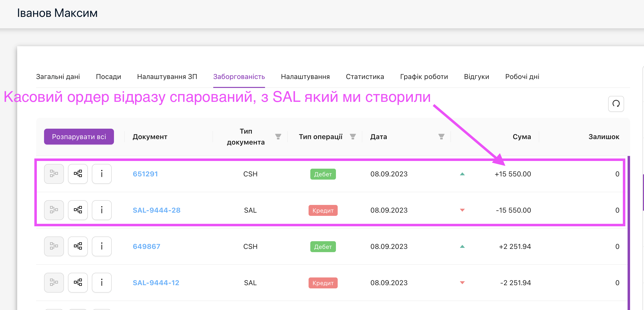
Task: Click the refresh icon above the table
Action: pos(616,104)
